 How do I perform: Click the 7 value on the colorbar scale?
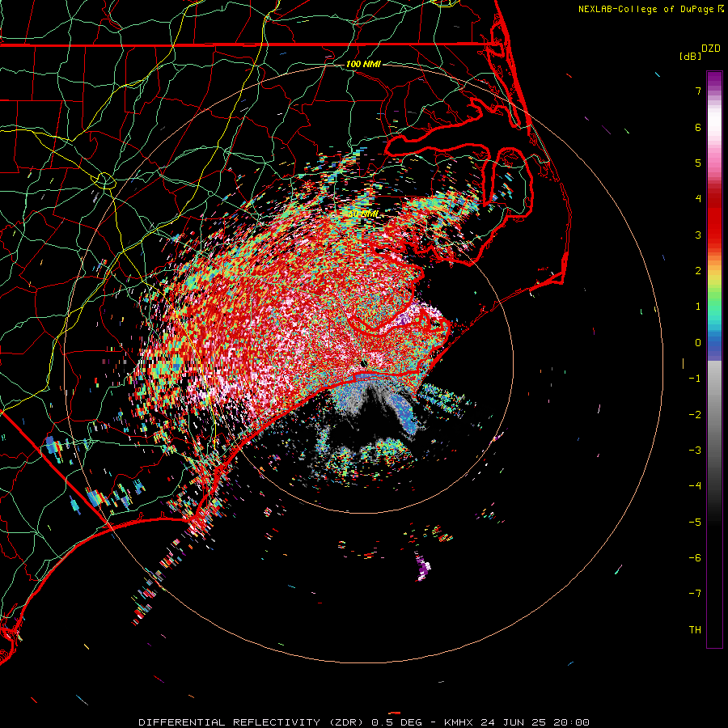tap(698, 91)
